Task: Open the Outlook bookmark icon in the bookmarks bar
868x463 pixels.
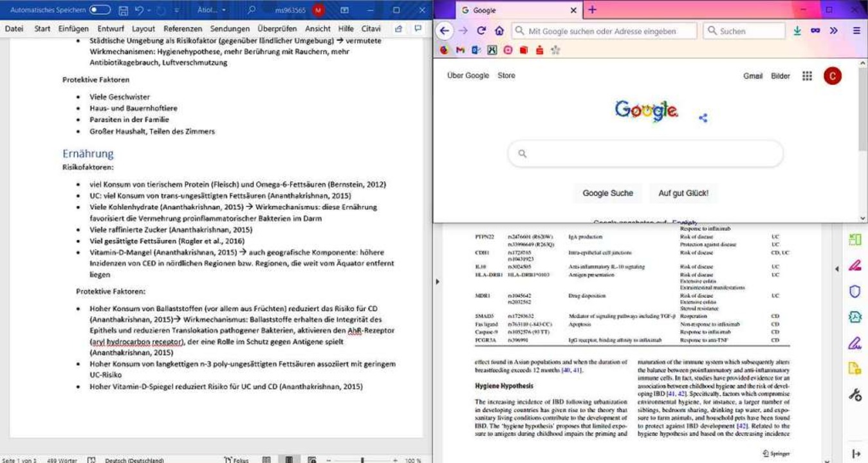Action: (476, 50)
